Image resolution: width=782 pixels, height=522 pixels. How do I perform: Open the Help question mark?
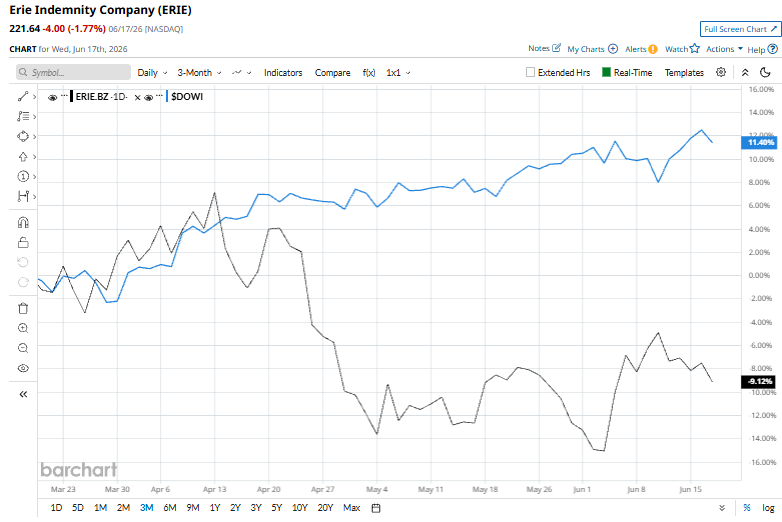pos(773,49)
